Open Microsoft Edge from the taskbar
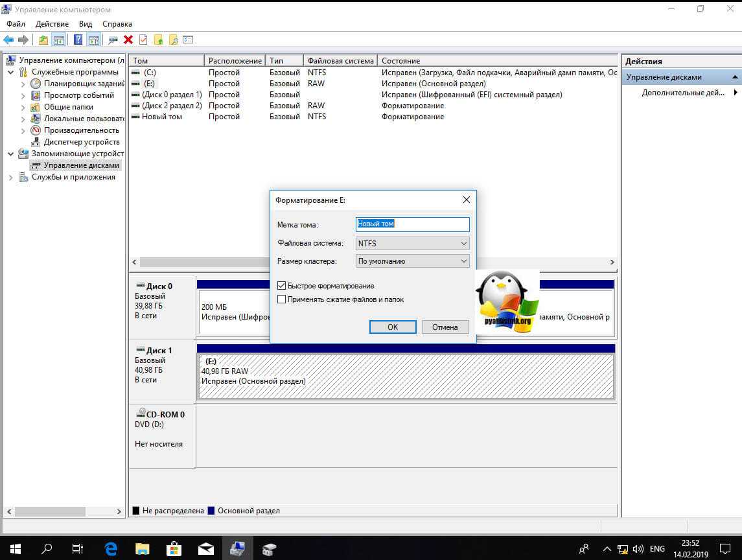The image size is (742, 560). click(x=111, y=548)
